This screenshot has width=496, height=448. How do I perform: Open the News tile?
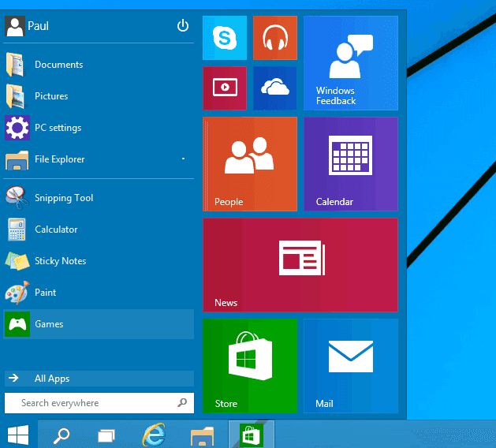click(300, 265)
